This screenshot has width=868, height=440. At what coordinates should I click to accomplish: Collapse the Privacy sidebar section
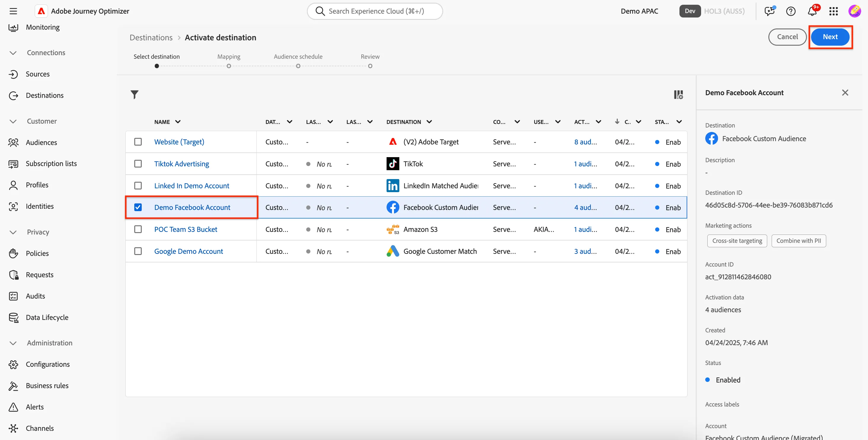[13, 232]
